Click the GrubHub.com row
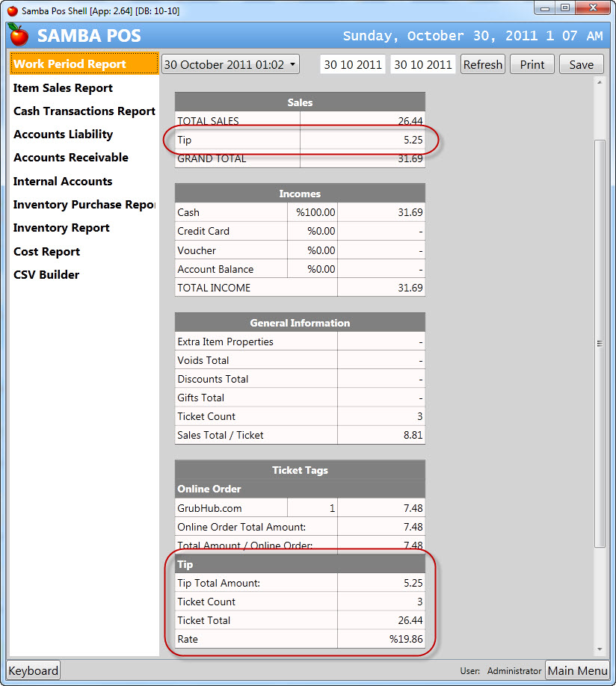Image resolution: width=616 pixels, height=686 pixels. pos(300,508)
